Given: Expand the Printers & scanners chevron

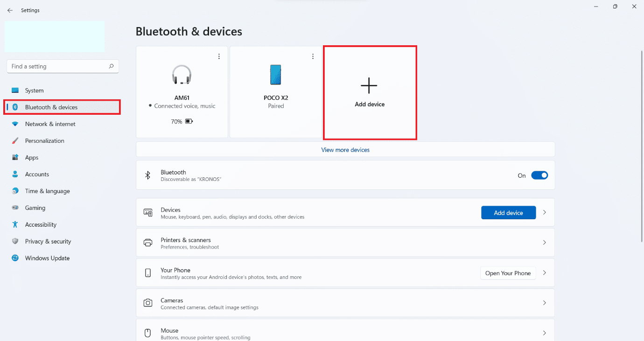Looking at the screenshot, I should pyautogui.click(x=544, y=243).
